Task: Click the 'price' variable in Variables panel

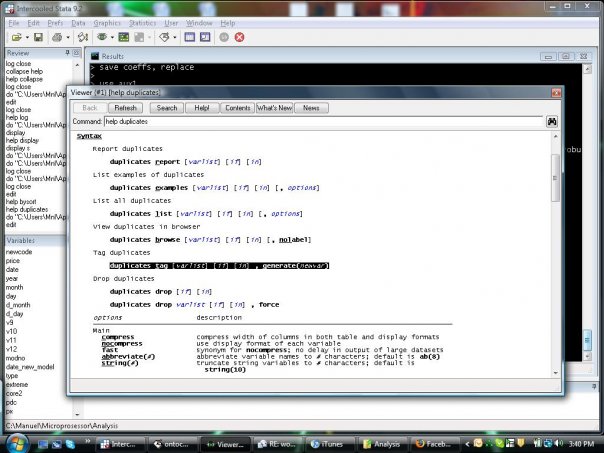Action: tap(13, 261)
